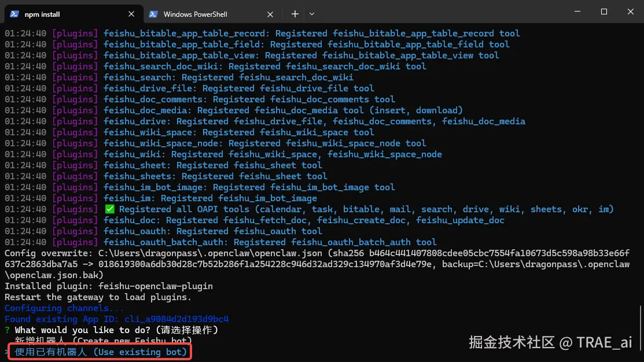Click 'feishu_doc_media: Registered' log line
This screenshot has width=644, height=362.
(234, 110)
